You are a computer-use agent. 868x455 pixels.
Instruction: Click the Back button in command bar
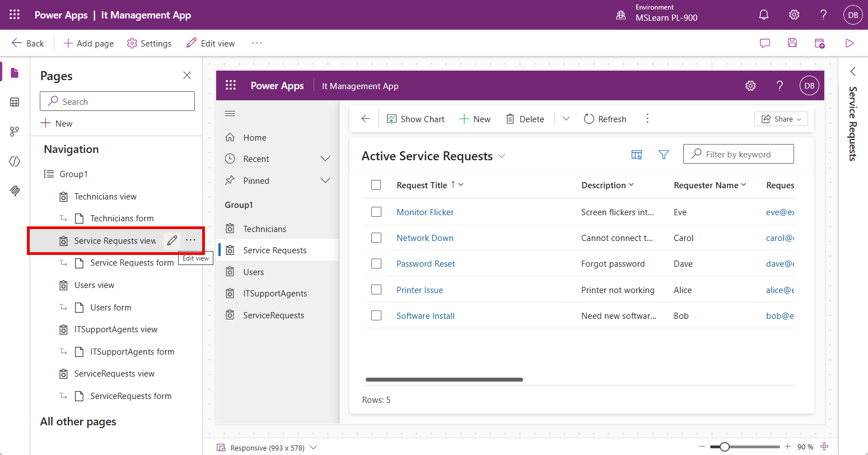27,43
